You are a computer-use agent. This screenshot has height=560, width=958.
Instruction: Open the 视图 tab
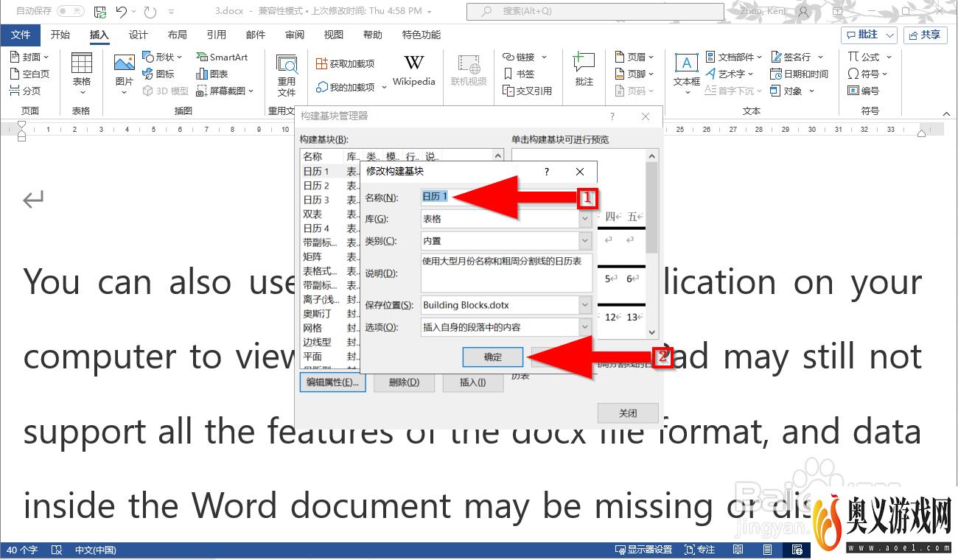pyautogui.click(x=333, y=35)
